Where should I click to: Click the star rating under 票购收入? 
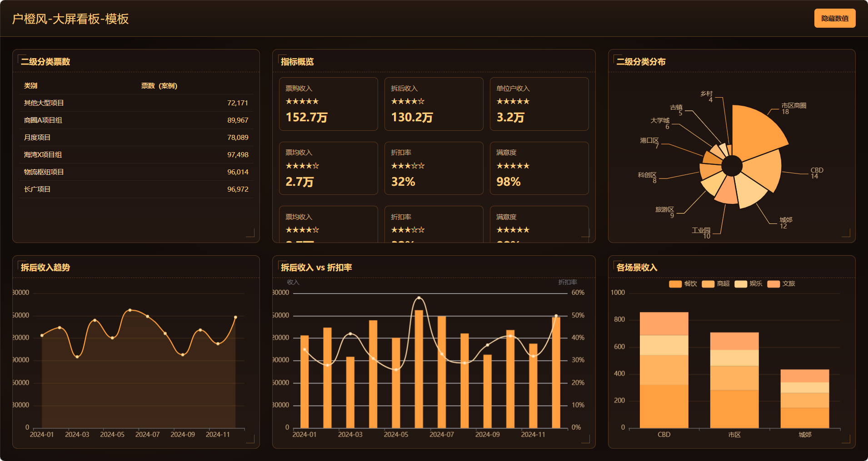pos(302,101)
